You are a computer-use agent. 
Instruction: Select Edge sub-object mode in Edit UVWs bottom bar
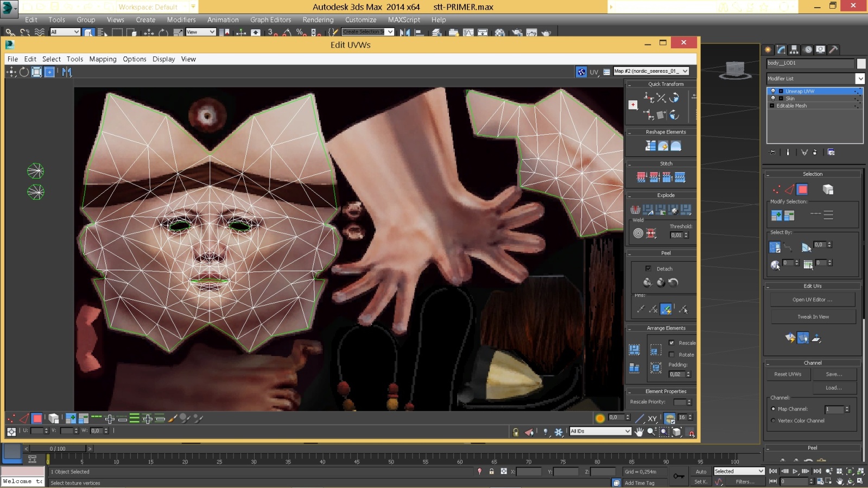(24, 418)
